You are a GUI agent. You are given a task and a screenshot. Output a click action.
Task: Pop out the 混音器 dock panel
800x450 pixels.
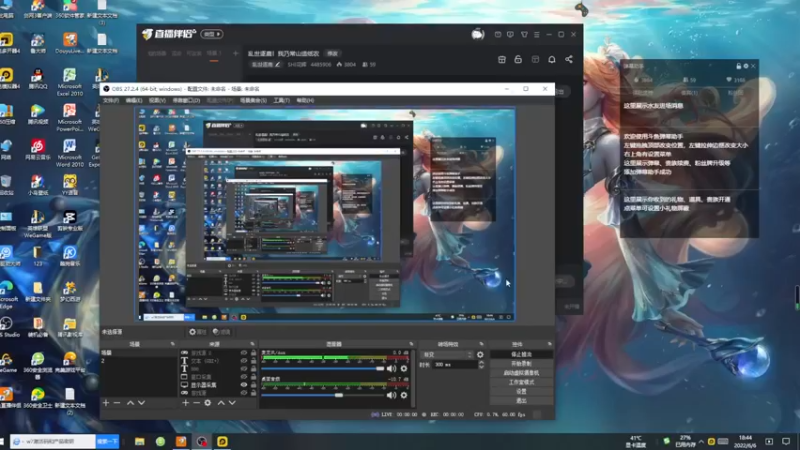(411, 344)
